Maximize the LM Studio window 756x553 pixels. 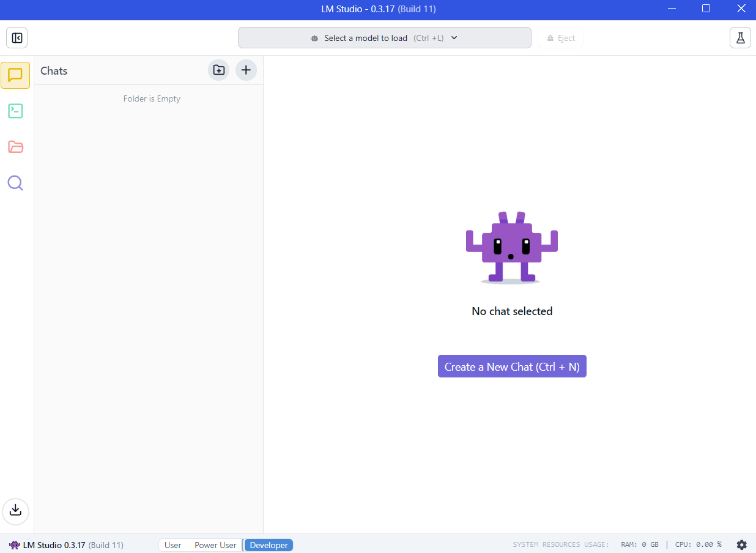[706, 9]
